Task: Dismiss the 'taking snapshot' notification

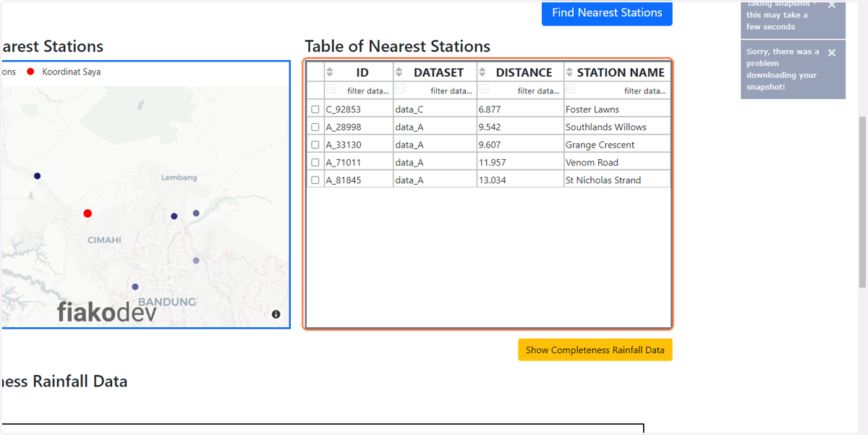Action: (832, 6)
